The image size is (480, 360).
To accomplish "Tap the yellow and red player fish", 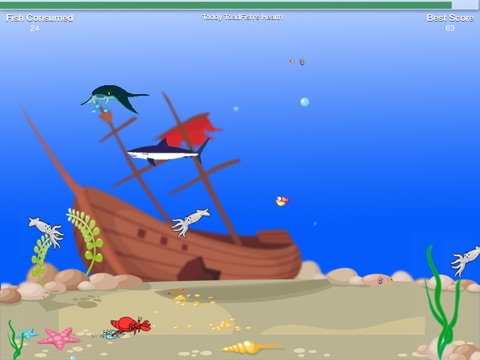I will click(282, 201).
